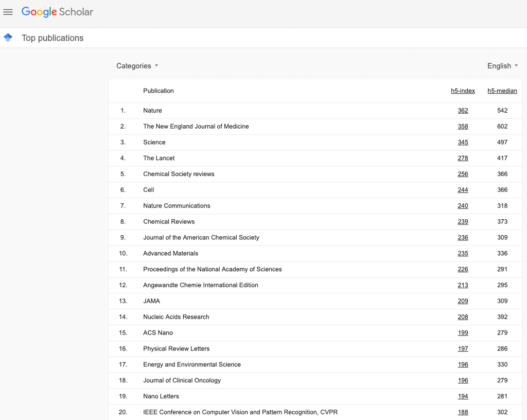This screenshot has height=420, width=527.
Task: Select Chemical Reviews publication name
Action: 169,221
